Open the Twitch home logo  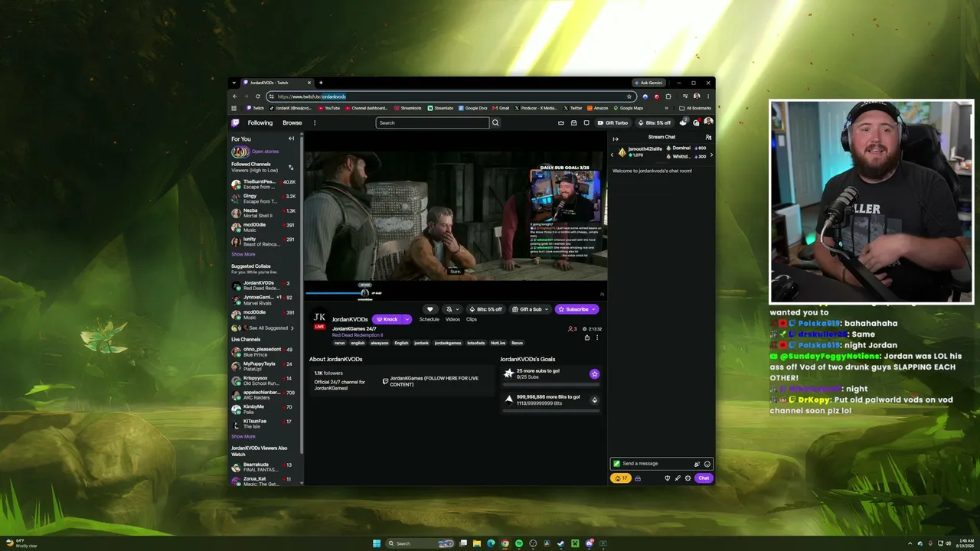tap(236, 122)
